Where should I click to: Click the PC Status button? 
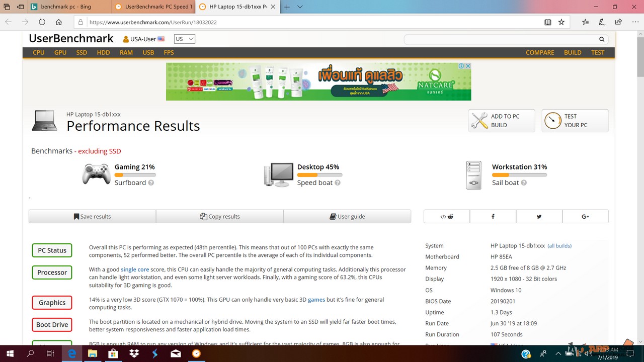coord(52,250)
